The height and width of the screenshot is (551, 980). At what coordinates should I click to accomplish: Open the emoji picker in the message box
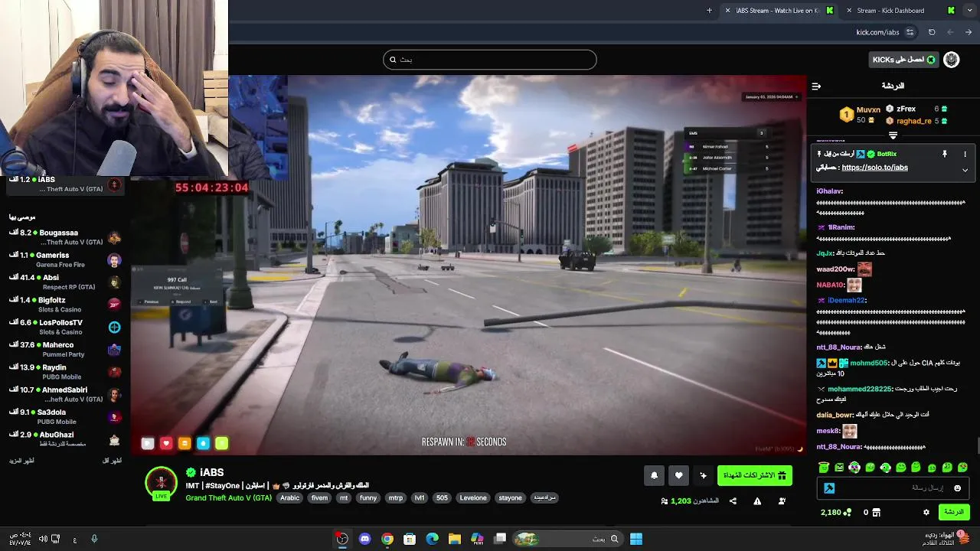tap(957, 487)
